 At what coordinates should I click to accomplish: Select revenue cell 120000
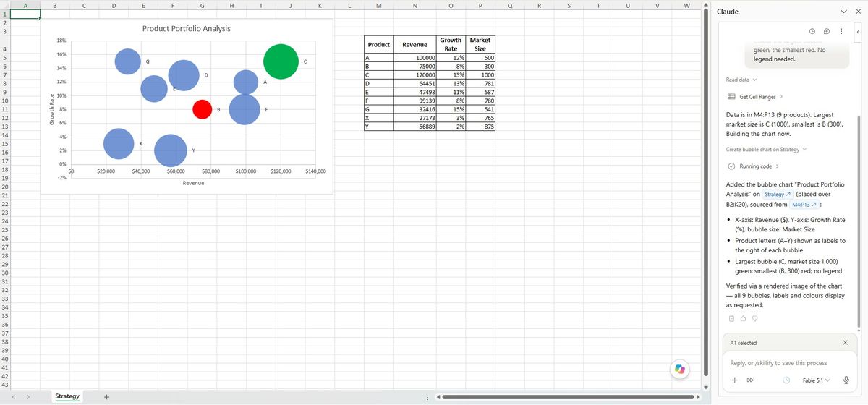[x=414, y=74]
